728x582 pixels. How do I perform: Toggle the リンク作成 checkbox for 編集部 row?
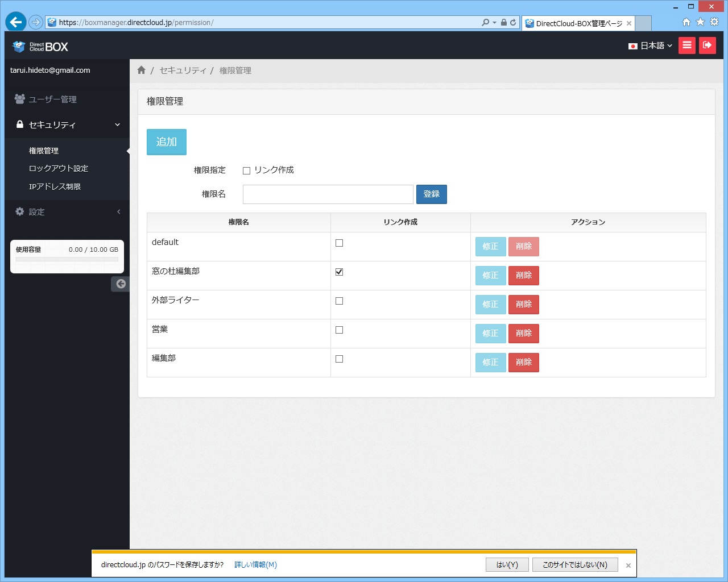click(340, 359)
